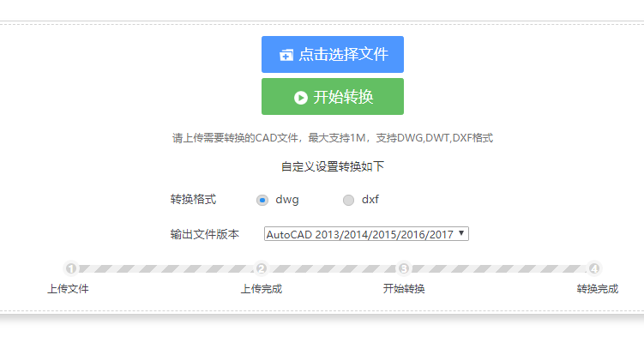Image resolution: width=644 pixels, height=349 pixels.
Task: Click the 输出文件版本 label
Action: pyautogui.click(x=205, y=234)
